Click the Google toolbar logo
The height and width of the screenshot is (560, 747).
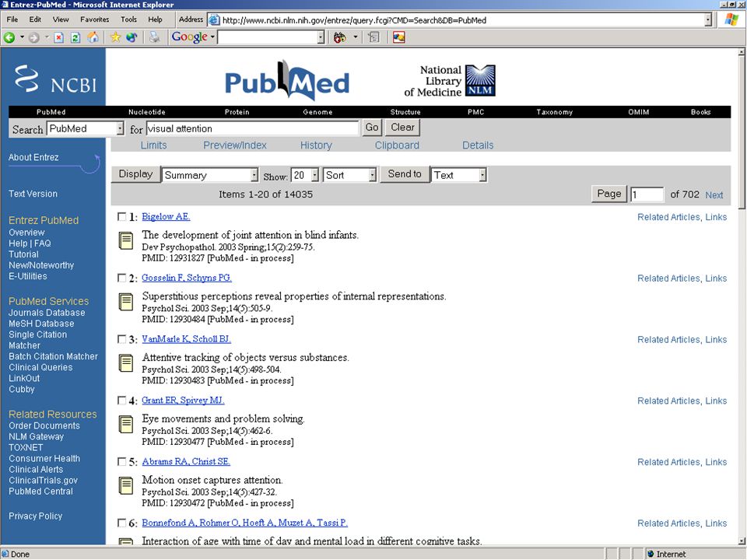pyautogui.click(x=189, y=37)
